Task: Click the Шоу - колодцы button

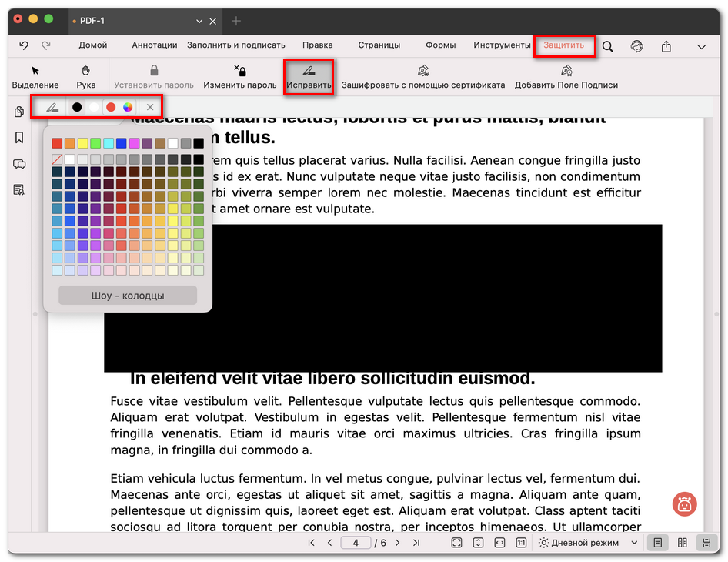Action: (x=127, y=295)
